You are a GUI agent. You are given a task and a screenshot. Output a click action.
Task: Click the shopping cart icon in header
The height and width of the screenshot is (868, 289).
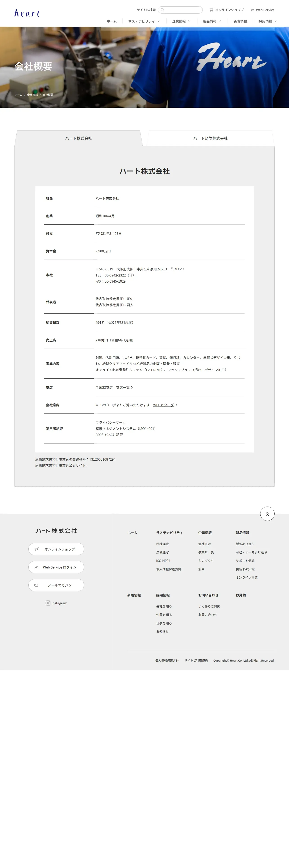212,10
